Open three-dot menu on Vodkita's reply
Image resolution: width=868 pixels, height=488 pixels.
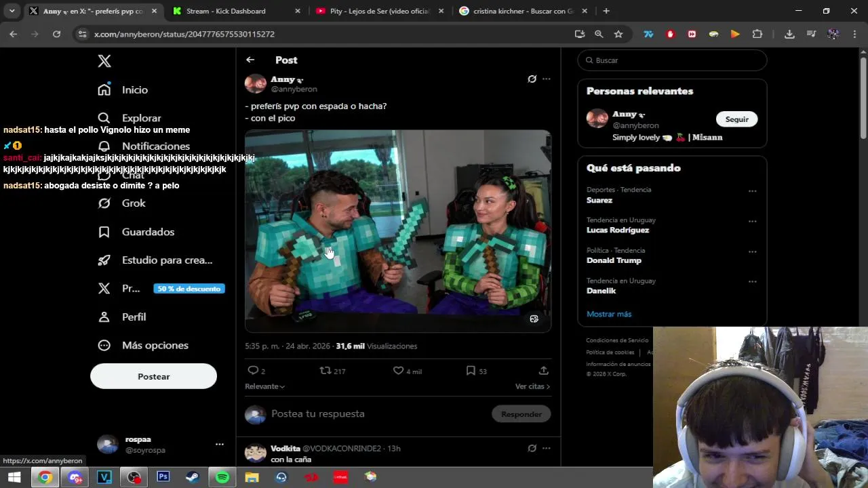[547, 448]
